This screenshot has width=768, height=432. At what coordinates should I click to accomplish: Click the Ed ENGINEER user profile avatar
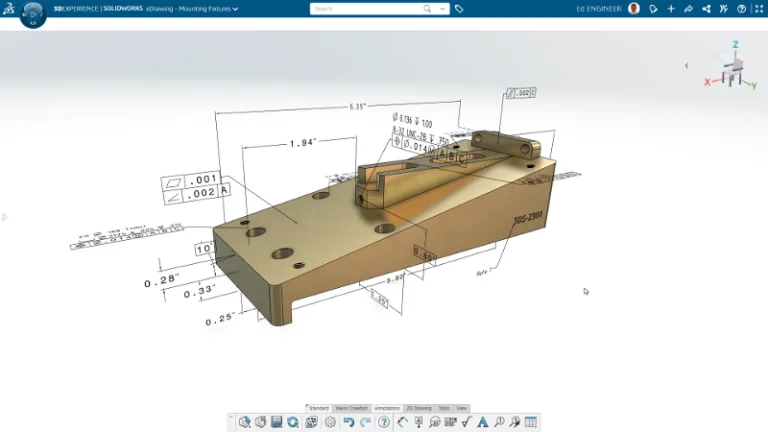[x=634, y=9]
